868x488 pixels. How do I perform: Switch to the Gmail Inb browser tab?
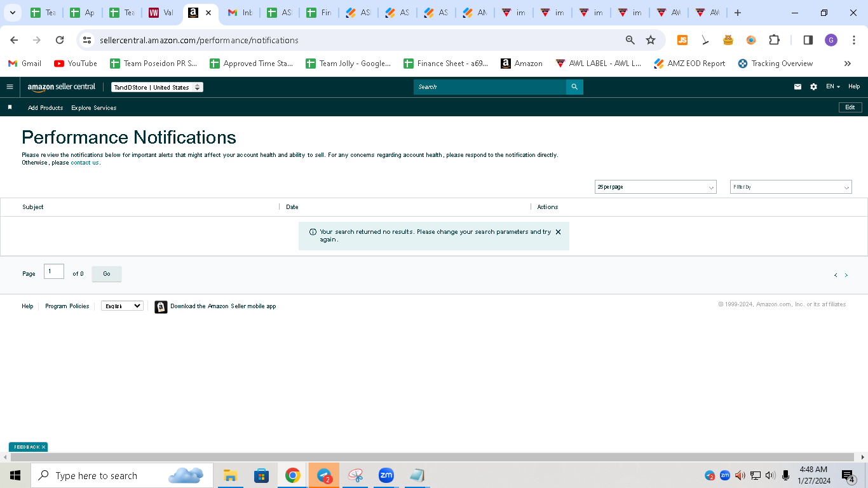(x=240, y=13)
